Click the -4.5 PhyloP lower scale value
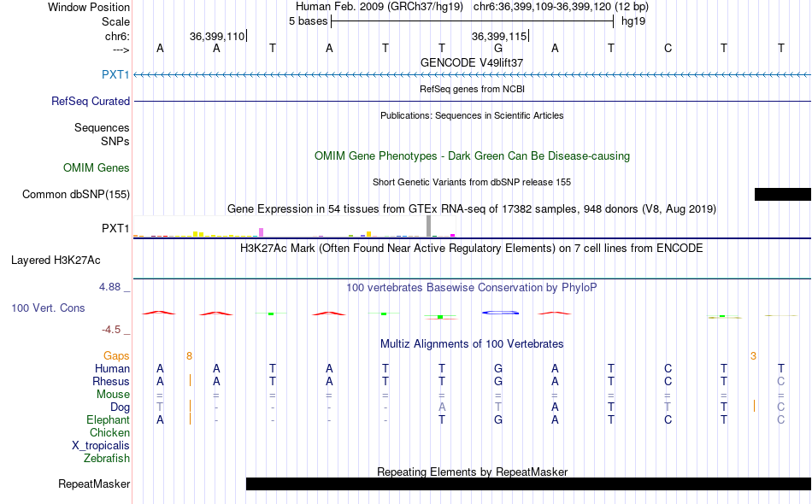This screenshot has height=504, width=812. [111, 330]
